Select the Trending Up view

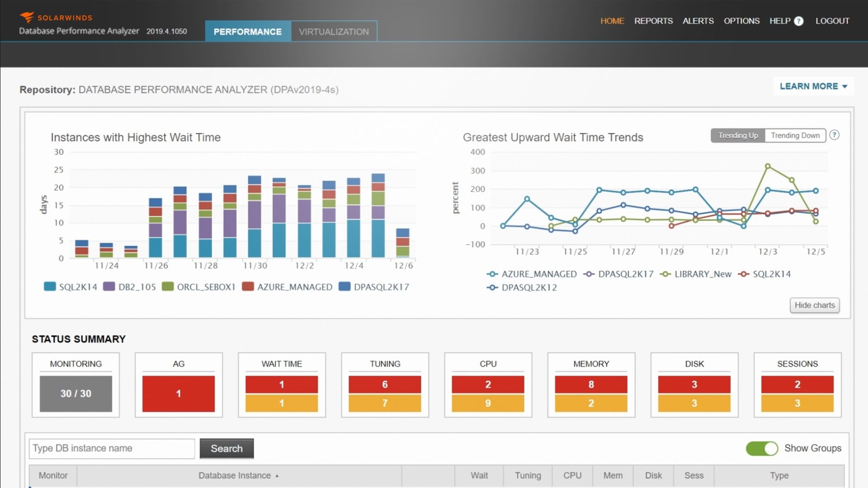coord(738,135)
